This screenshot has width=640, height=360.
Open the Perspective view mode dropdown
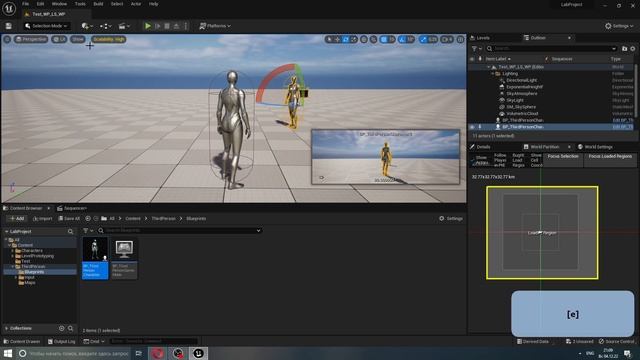[31, 39]
